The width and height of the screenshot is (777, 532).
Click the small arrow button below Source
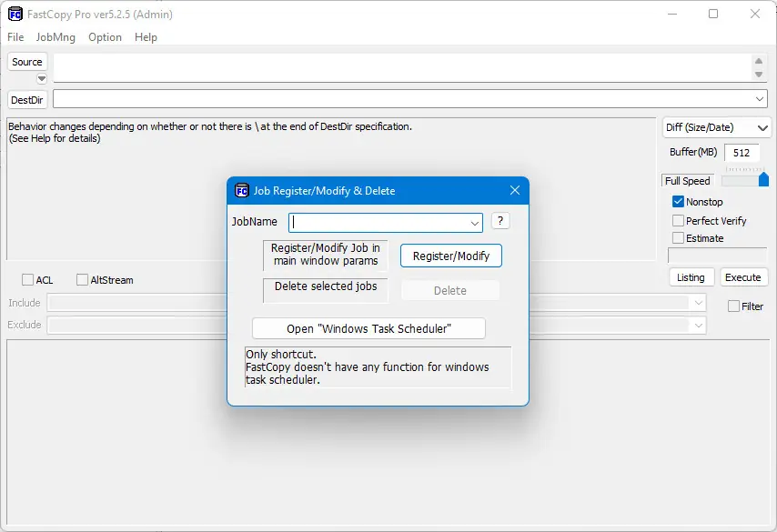click(x=42, y=79)
